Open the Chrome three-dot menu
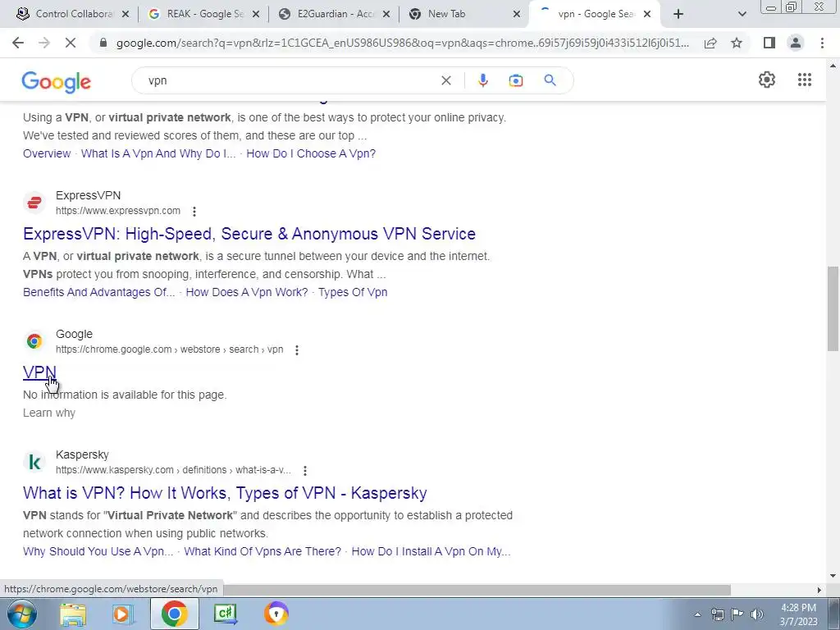Viewport: 840px width, 630px height. [822, 43]
